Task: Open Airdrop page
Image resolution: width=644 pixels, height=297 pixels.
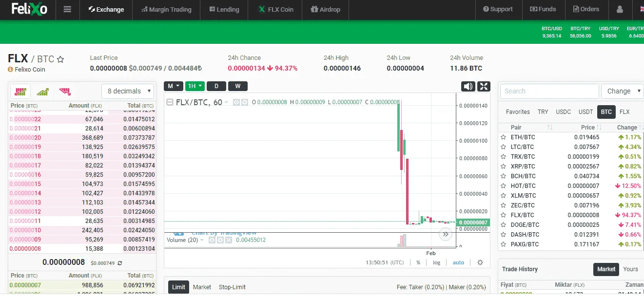Action: click(325, 9)
